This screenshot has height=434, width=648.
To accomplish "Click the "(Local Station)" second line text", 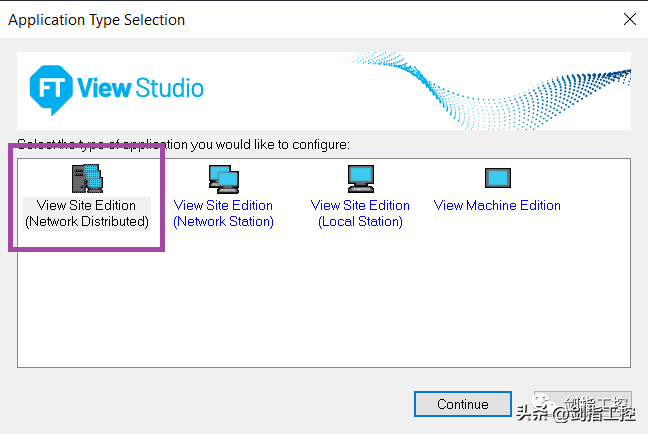I will pos(360,221).
